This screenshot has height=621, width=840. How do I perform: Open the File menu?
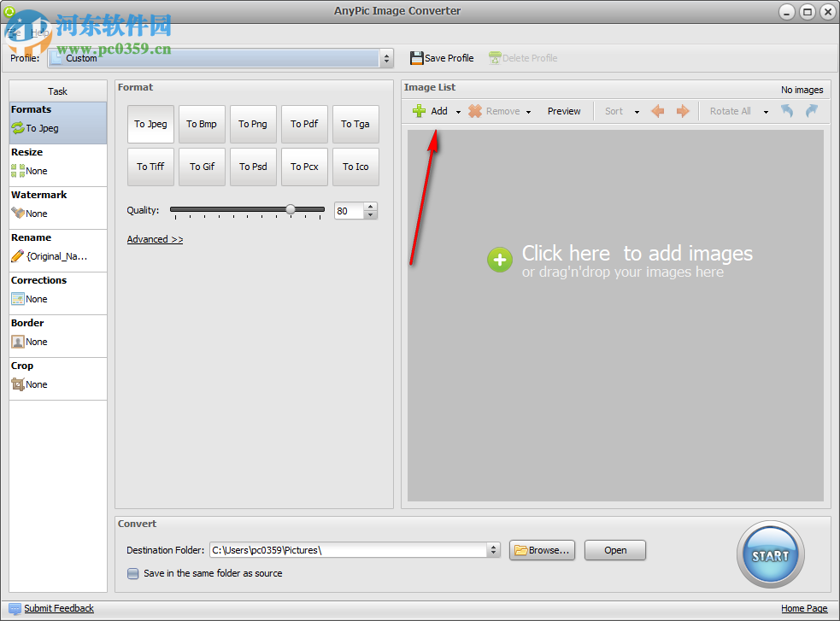(13, 30)
